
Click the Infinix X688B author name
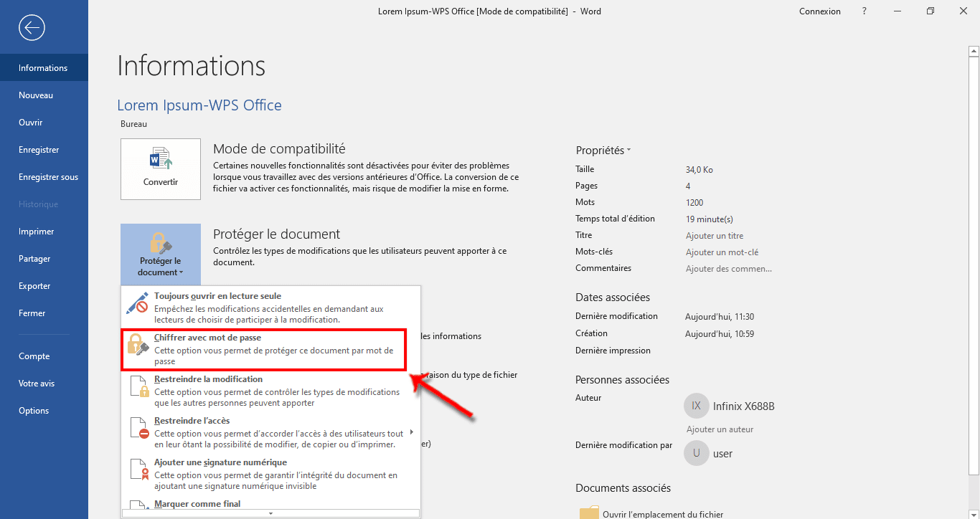[744, 406]
